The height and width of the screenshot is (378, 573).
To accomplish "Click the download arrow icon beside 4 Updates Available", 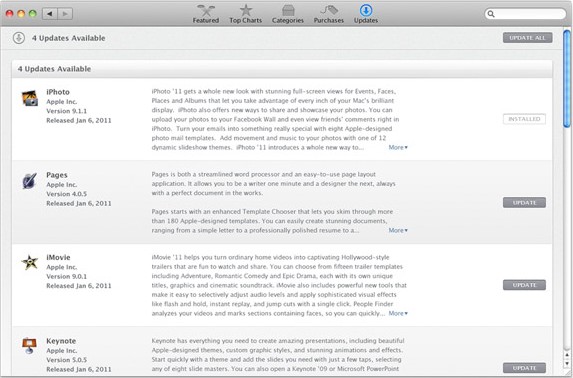I will click(x=19, y=38).
